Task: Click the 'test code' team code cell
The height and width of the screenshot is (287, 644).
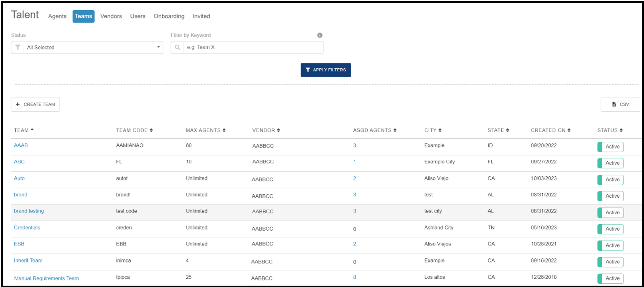Action: (x=126, y=211)
